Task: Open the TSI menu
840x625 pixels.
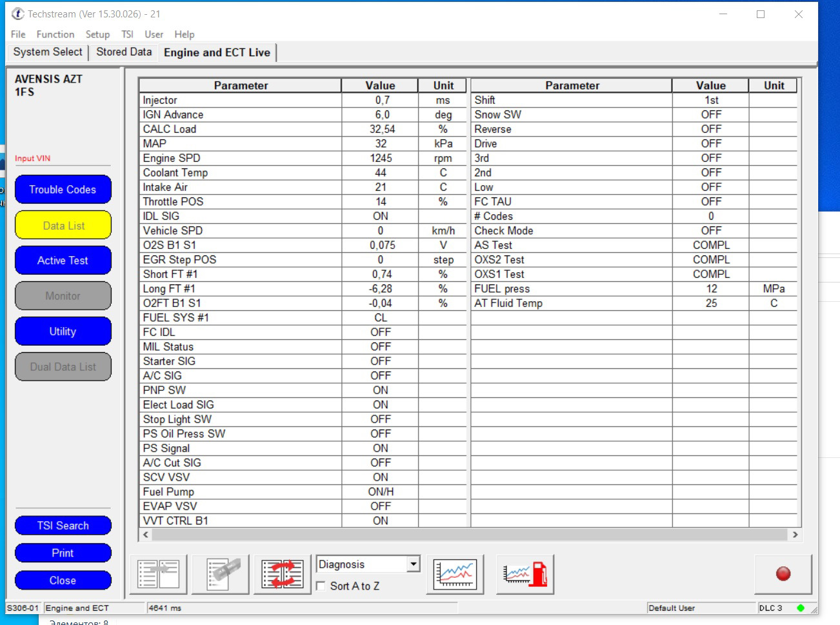Action: 127,34
